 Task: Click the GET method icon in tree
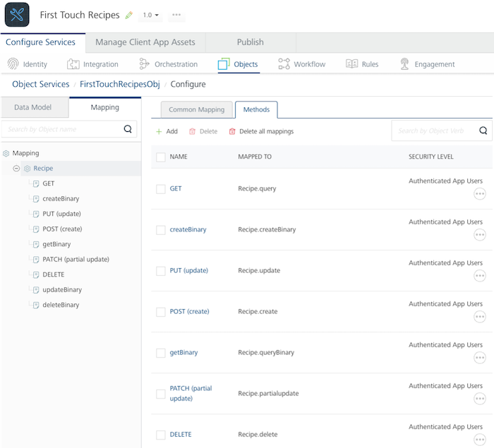coord(36,183)
